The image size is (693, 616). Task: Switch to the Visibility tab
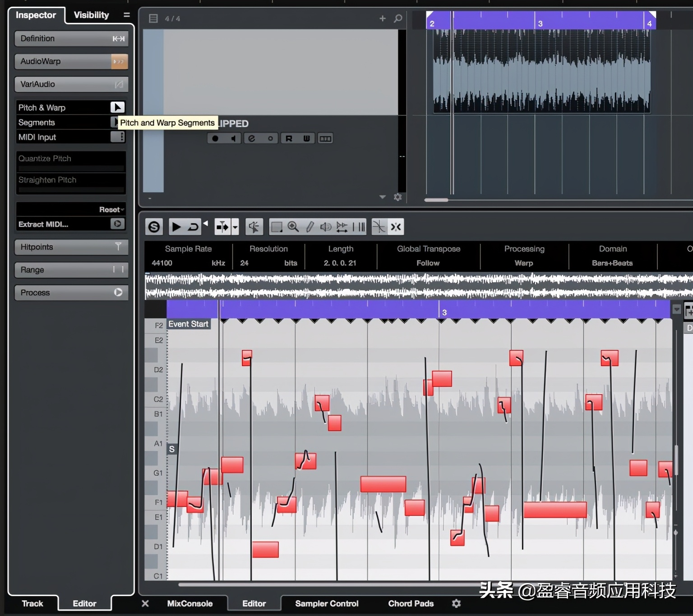pyautogui.click(x=91, y=15)
